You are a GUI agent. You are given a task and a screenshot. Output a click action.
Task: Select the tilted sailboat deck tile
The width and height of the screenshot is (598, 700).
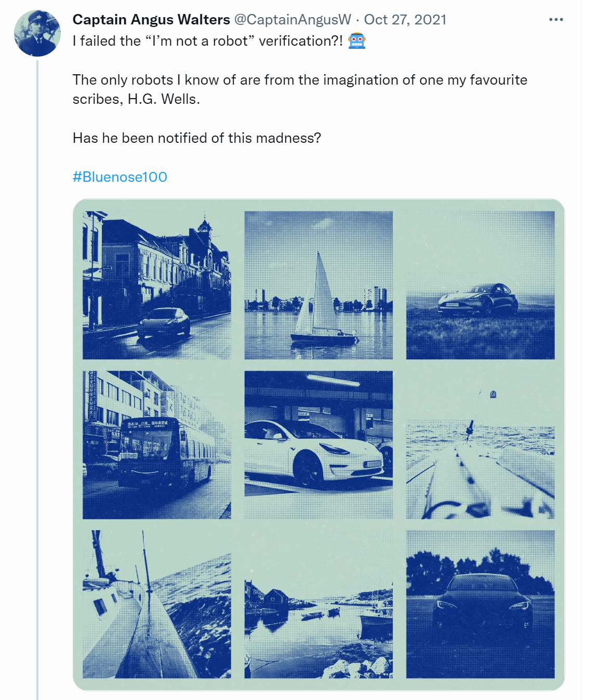point(156,604)
